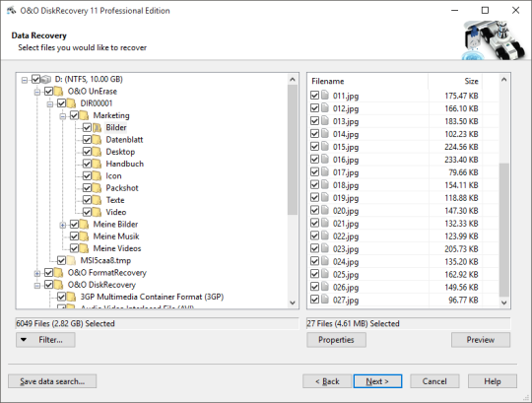Viewport: 532px width, 403px height.
Task: Toggle the Meine Bilder checkbox
Action: (74, 225)
